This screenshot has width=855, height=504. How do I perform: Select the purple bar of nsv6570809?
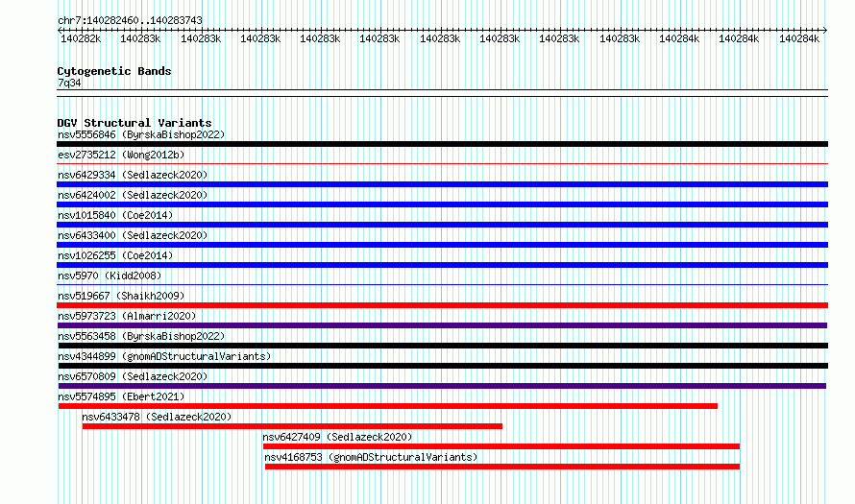(x=442, y=386)
